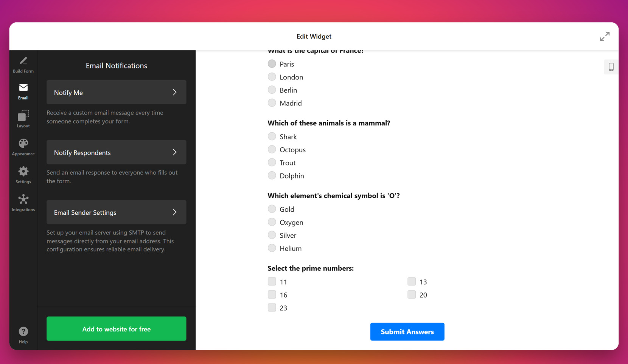Open Email Sender Settings
Image resolution: width=628 pixels, height=364 pixels.
[116, 212]
